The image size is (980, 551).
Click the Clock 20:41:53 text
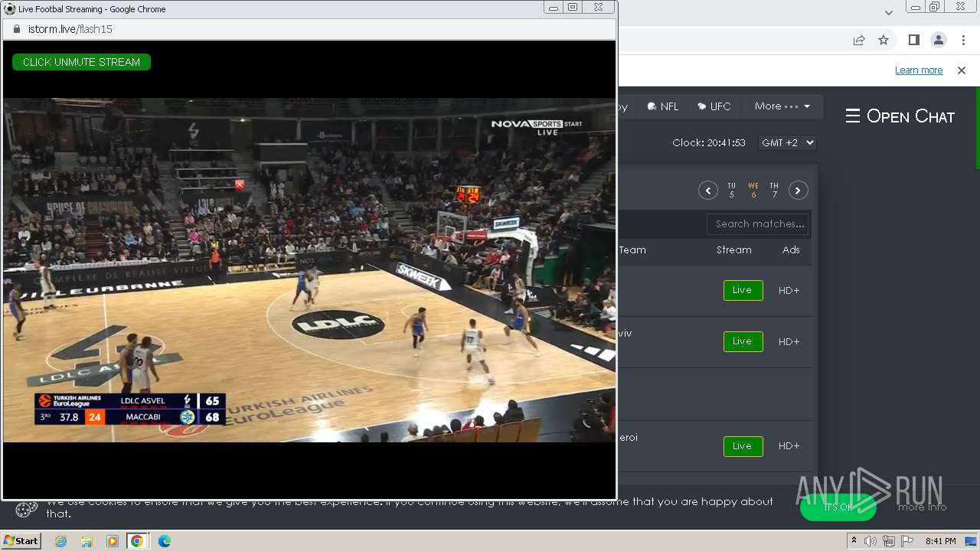(709, 143)
